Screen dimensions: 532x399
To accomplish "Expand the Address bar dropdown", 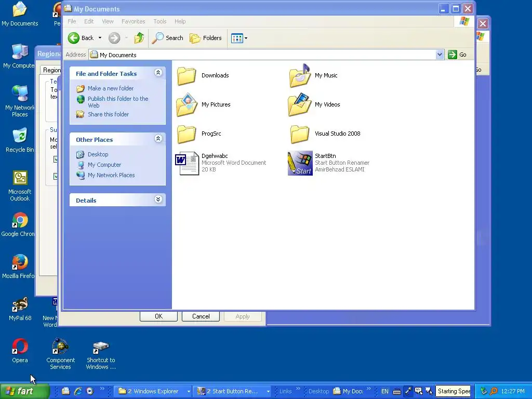I will (440, 55).
